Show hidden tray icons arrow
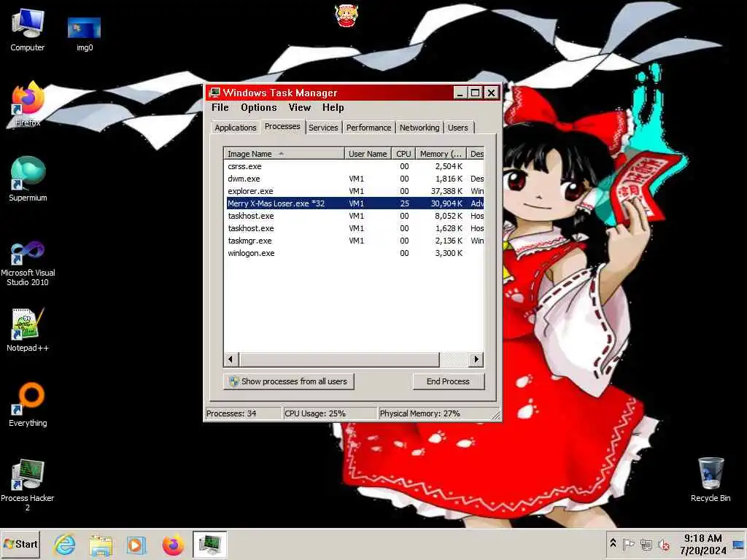The width and height of the screenshot is (747, 560). coord(613,543)
